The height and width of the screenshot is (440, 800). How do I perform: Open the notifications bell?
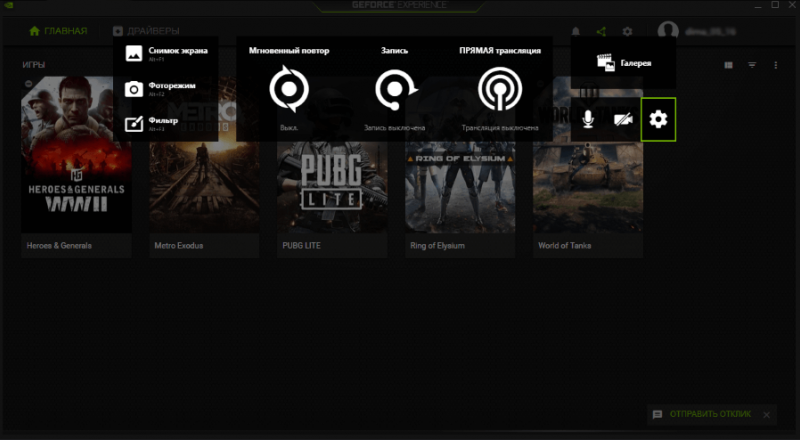click(576, 32)
